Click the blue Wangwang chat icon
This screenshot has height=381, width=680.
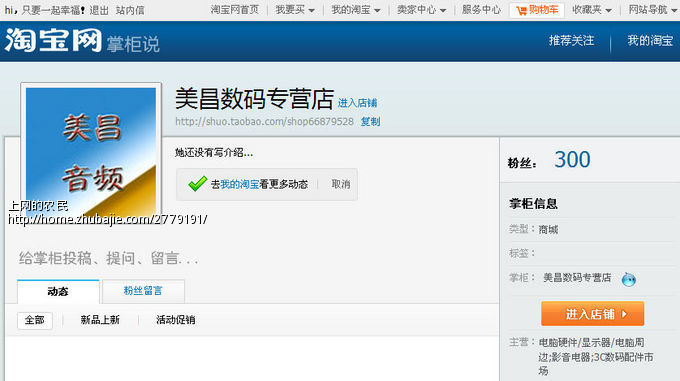coord(628,279)
